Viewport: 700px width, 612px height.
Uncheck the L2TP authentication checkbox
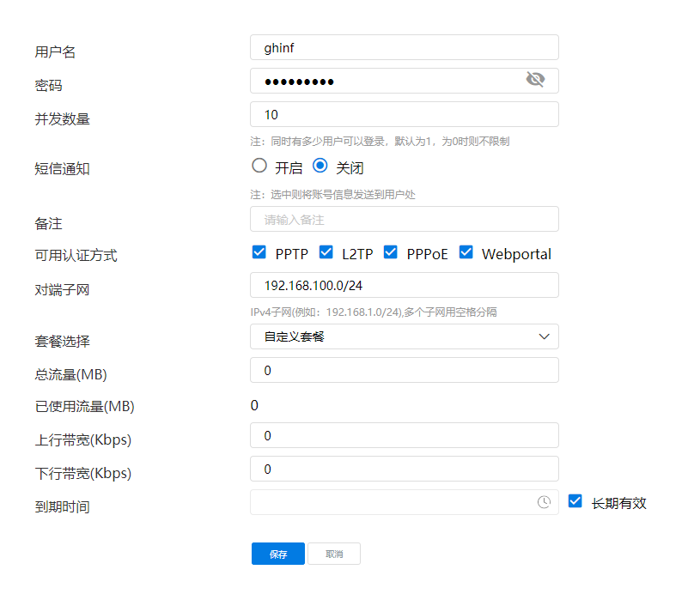tap(326, 252)
